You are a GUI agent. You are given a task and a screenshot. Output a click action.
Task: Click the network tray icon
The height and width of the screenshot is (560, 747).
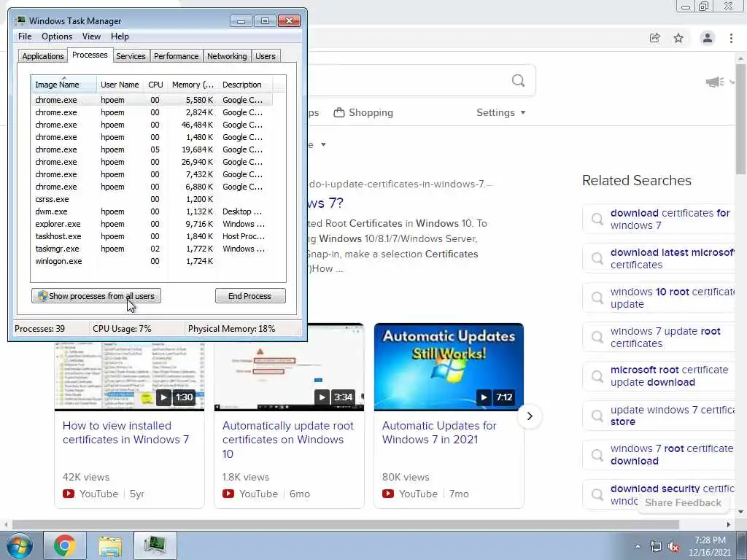[x=656, y=547]
